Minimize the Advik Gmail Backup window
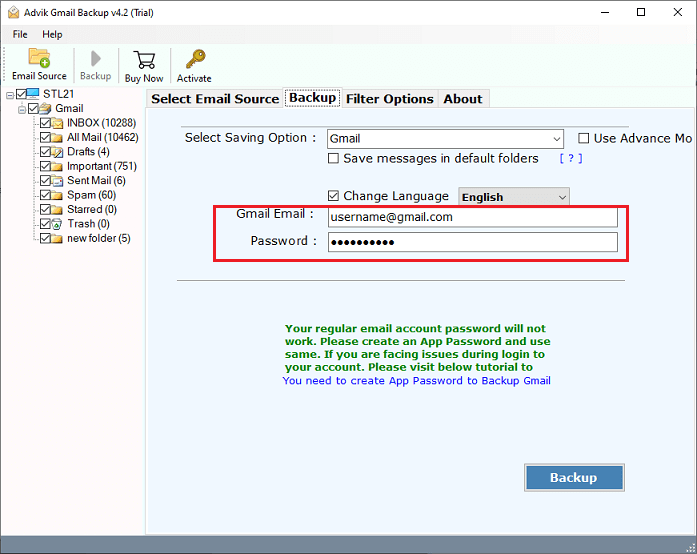Viewport: 697px width, 554px height. [x=605, y=12]
